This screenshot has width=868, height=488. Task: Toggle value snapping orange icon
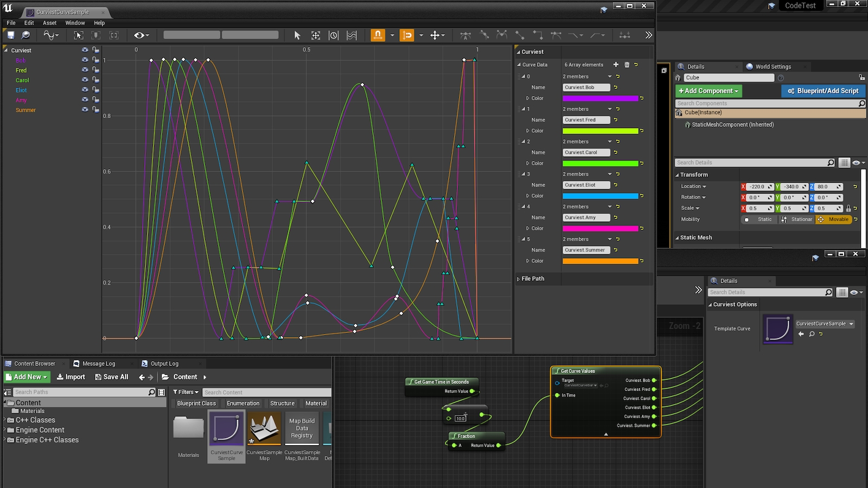tap(406, 35)
